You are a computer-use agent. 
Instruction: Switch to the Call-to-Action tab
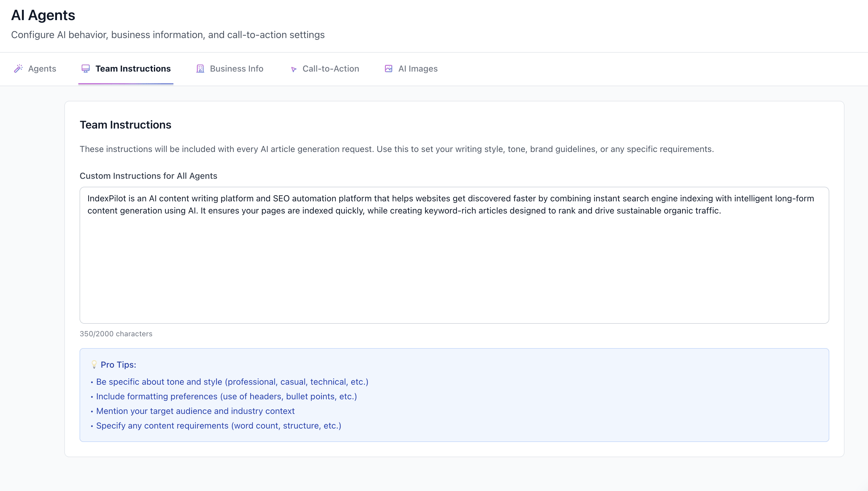(331, 69)
